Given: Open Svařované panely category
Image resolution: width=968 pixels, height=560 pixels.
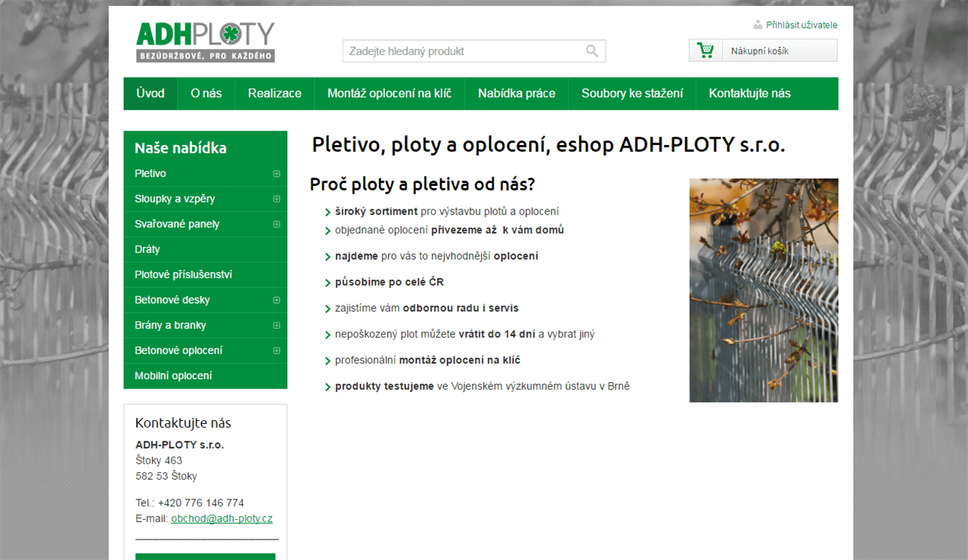Looking at the screenshot, I should point(177,224).
